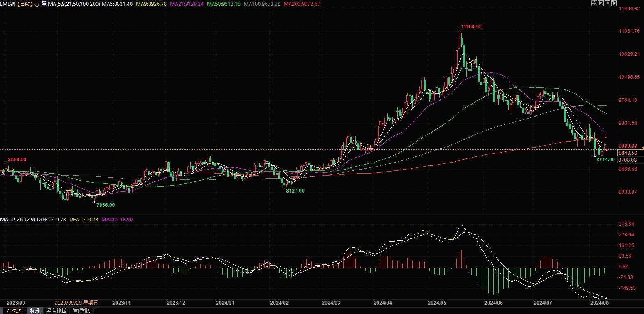
Task: Click the DIFF:-219.73 readout
Action: coord(51,220)
